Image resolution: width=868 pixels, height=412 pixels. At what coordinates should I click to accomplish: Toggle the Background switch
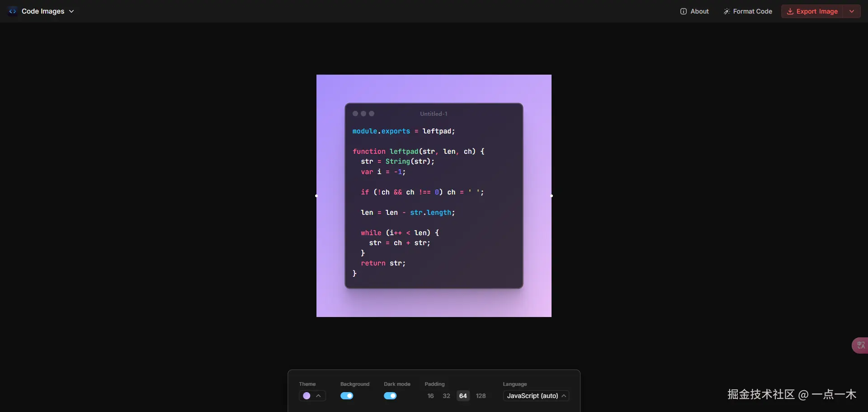coord(347,396)
